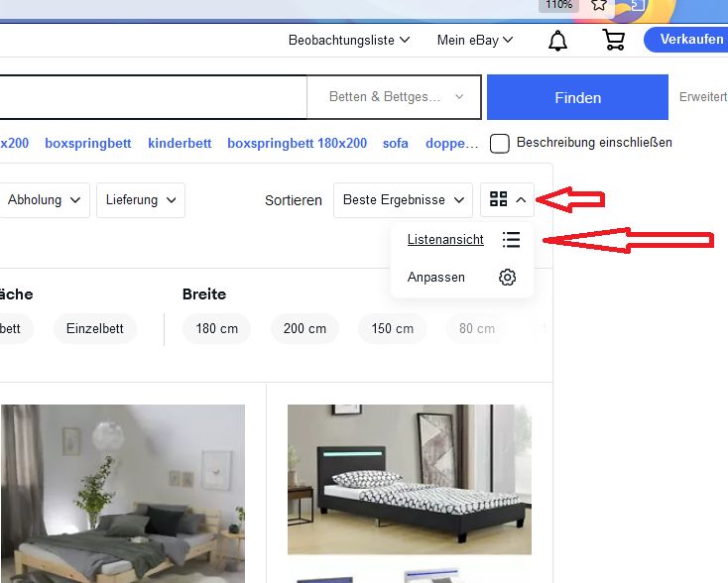Click the grid view layout icon
Viewport: 728px width, 583px height.
pyautogui.click(x=499, y=200)
